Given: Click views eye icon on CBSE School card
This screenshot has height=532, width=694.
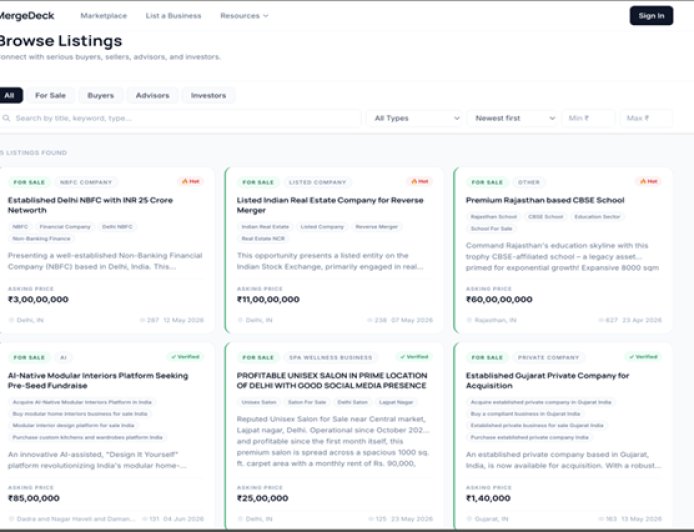Looking at the screenshot, I should pos(601,320).
